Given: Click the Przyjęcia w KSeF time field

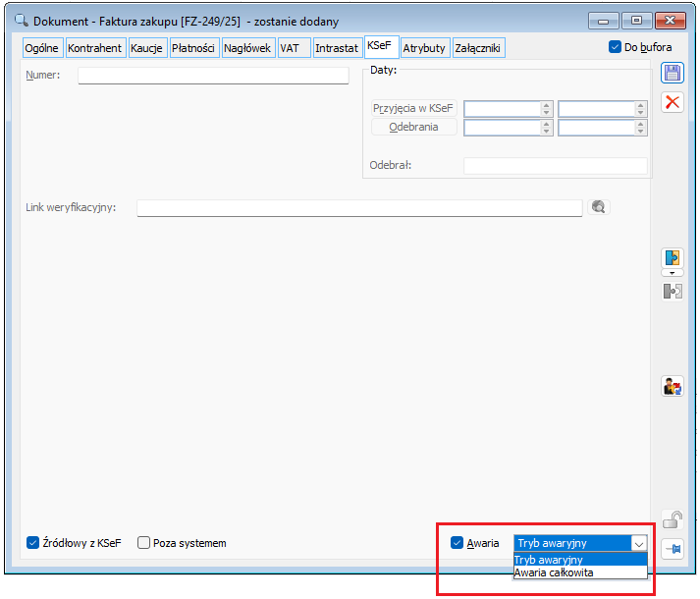Looking at the screenshot, I should click(597, 109).
